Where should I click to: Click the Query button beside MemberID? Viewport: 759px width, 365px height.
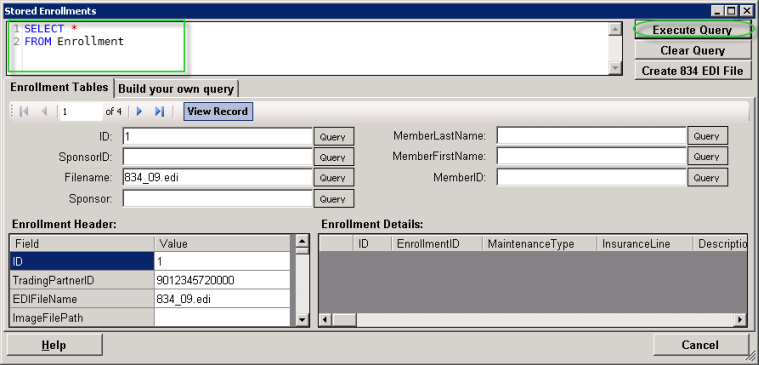point(707,178)
